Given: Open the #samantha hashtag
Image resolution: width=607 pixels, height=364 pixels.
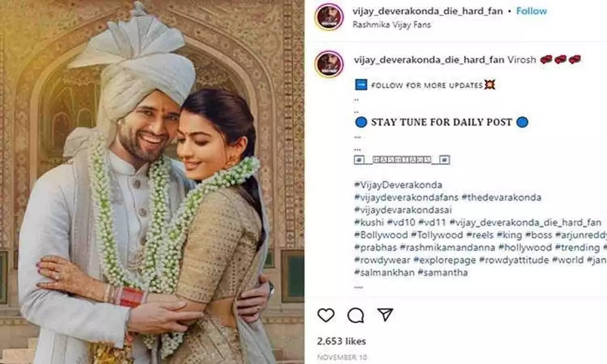Looking at the screenshot, I should pyautogui.click(x=443, y=273).
